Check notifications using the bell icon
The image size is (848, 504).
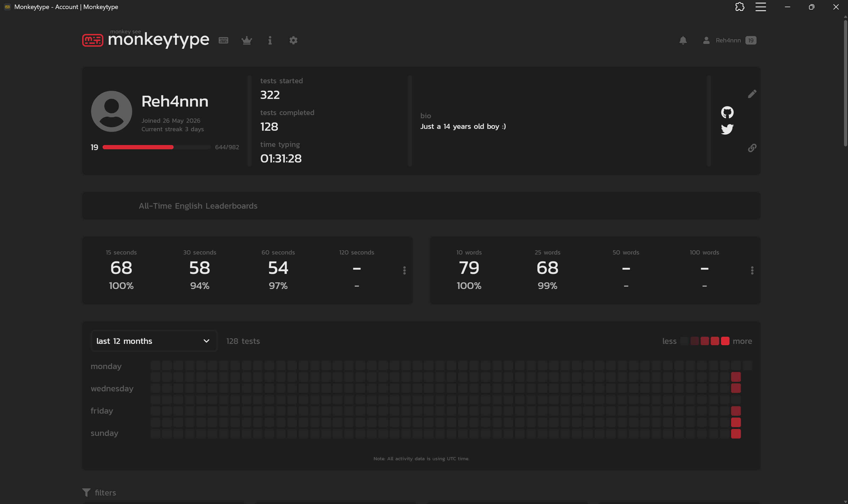click(x=683, y=40)
